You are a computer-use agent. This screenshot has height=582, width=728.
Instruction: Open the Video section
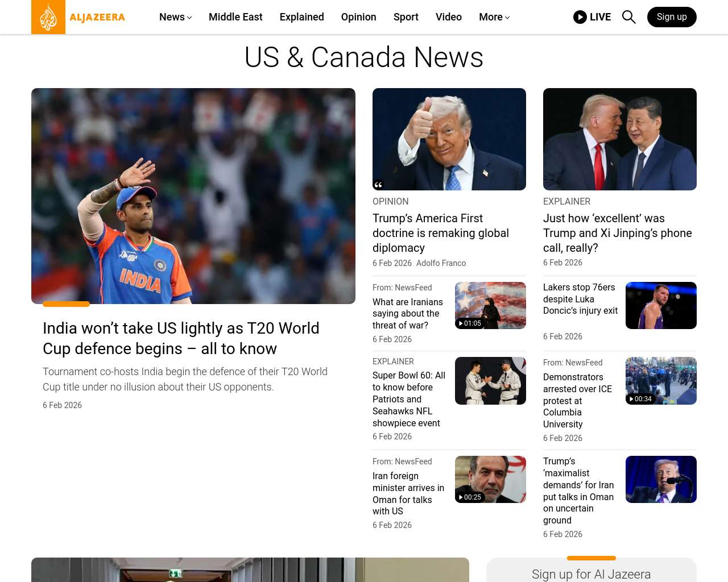[x=449, y=17]
